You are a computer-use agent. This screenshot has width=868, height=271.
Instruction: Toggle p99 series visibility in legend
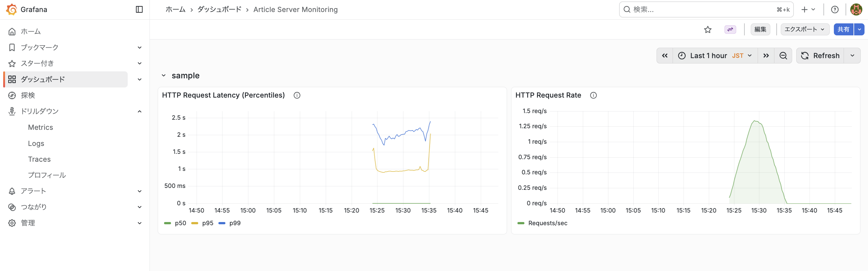[x=235, y=223]
